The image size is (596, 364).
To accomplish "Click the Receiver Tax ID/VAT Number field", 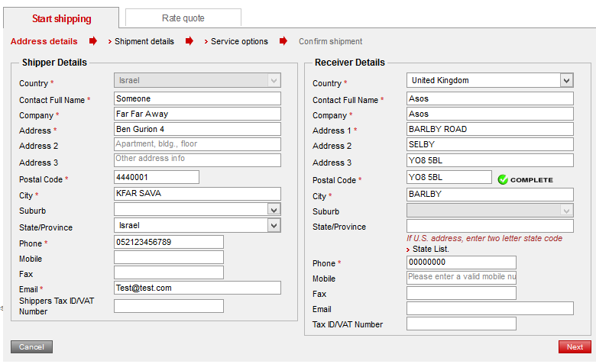I will (x=461, y=324).
